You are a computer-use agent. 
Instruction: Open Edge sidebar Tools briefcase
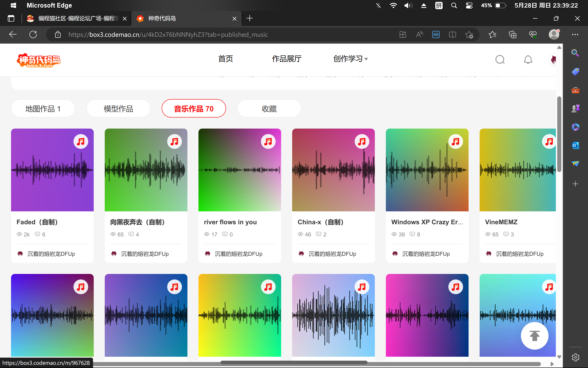575,90
